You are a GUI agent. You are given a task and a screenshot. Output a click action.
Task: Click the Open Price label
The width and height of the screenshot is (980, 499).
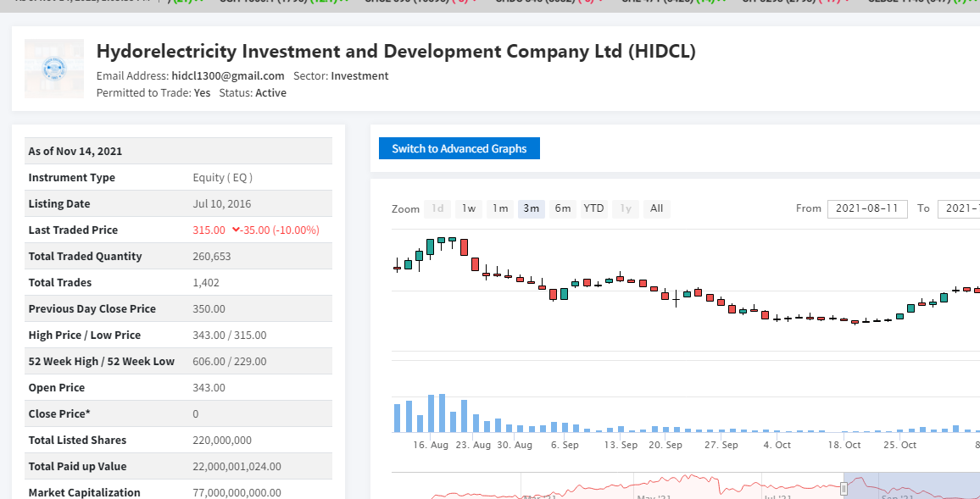[x=56, y=387]
